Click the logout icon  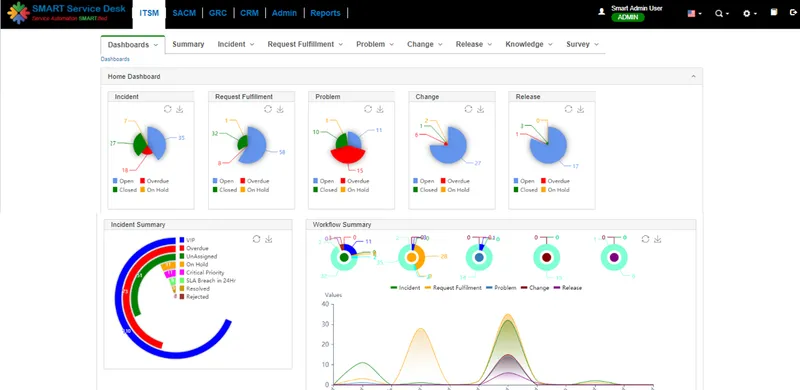(793, 12)
